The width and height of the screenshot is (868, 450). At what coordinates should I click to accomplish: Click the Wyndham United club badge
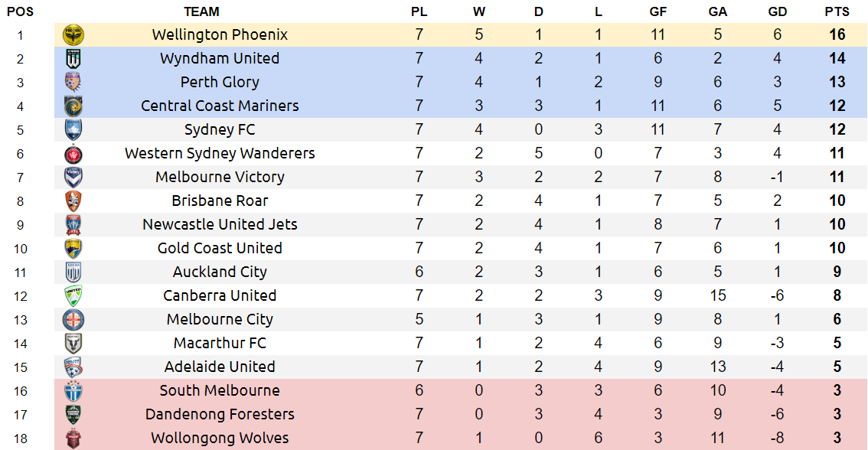coord(73,59)
